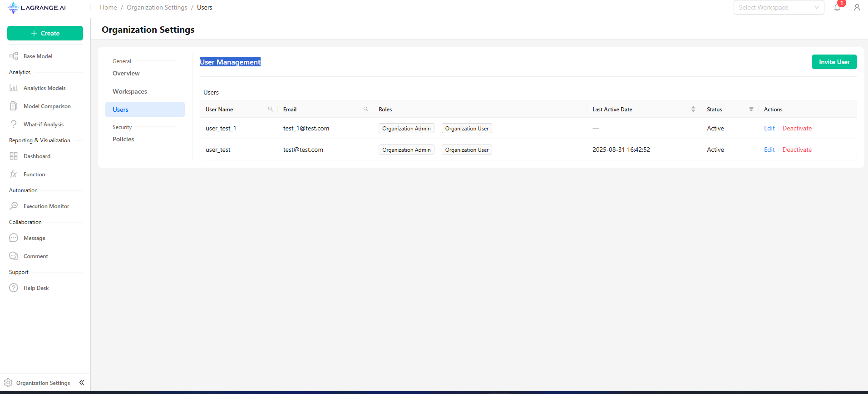Click the Organization Settings gear icon
The height and width of the screenshot is (394, 868).
(8, 383)
